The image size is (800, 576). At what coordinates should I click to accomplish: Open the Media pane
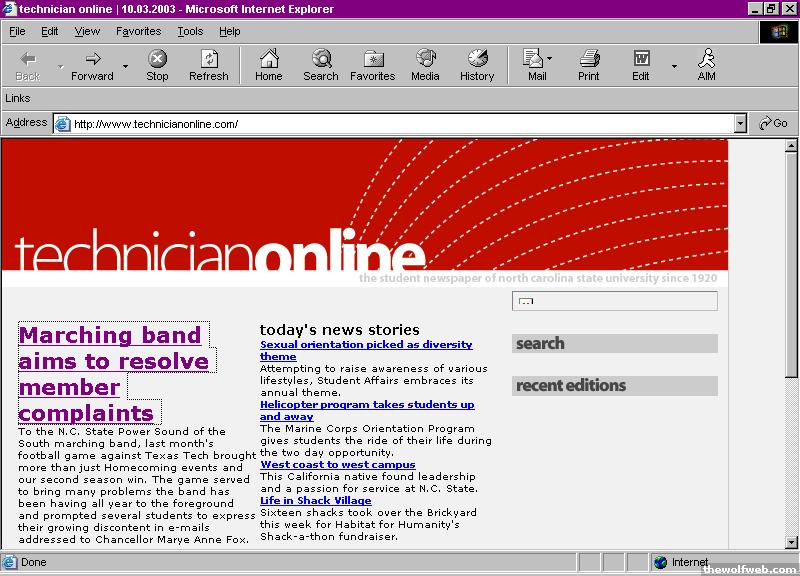pyautogui.click(x=425, y=65)
